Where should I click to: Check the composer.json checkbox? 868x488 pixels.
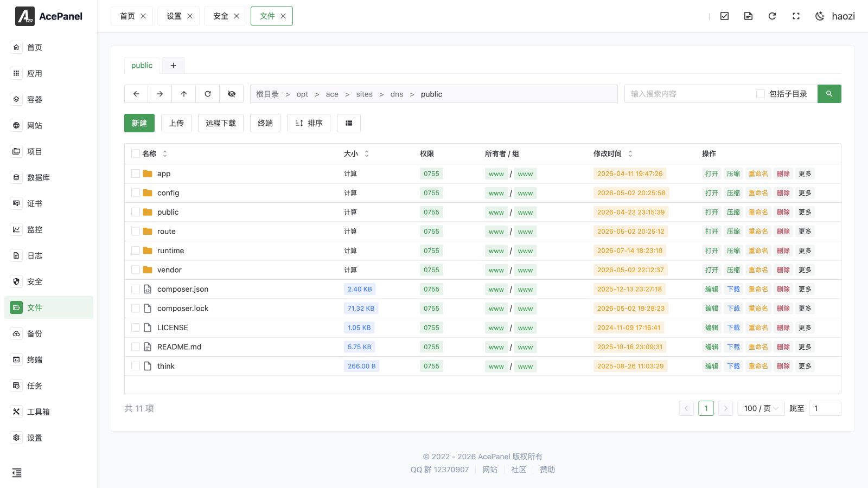[x=136, y=289]
